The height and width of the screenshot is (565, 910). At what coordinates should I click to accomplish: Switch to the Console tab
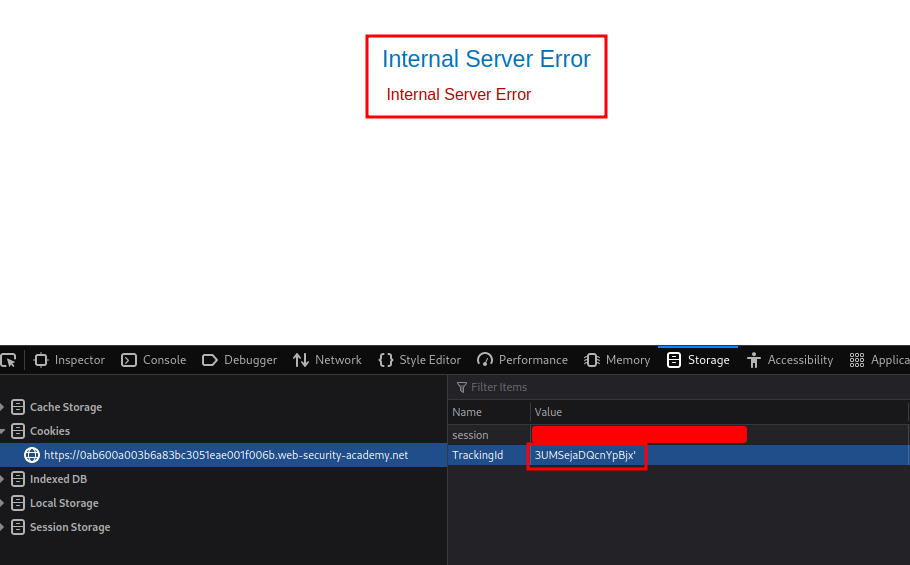tap(154, 360)
